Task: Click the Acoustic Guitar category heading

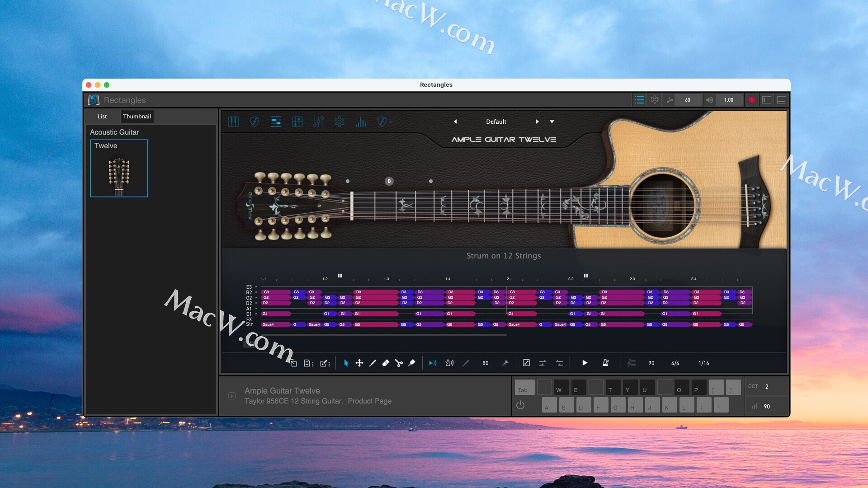Action: (x=114, y=132)
